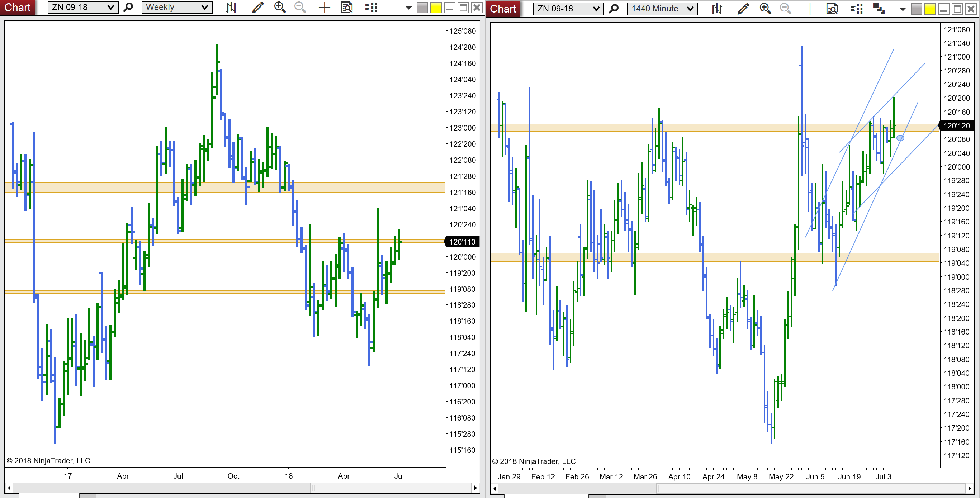Zoom in on the 1440 Minute chart

(765, 9)
